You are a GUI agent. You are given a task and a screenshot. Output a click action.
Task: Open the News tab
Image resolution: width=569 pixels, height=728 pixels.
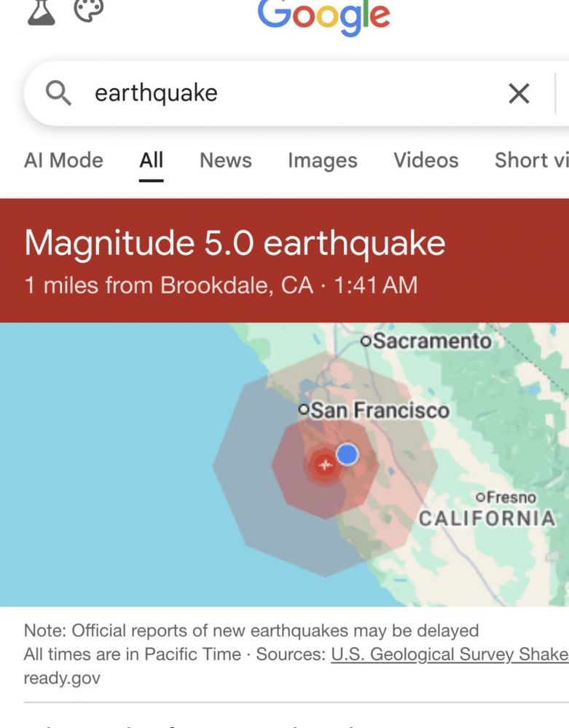pyautogui.click(x=225, y=160)
